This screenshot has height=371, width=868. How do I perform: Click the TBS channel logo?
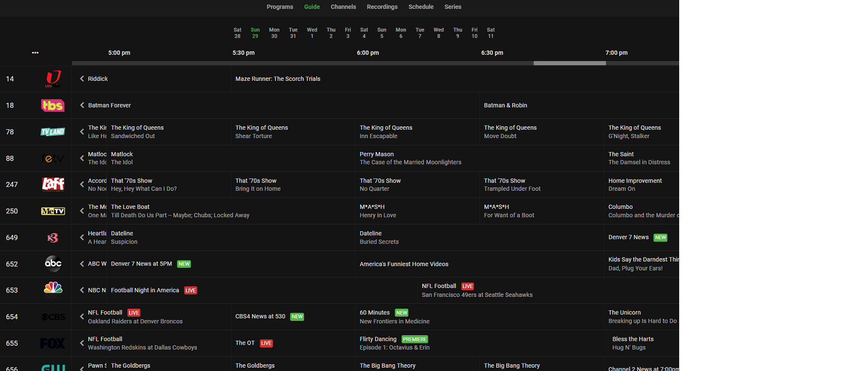(x=53, y=106)
